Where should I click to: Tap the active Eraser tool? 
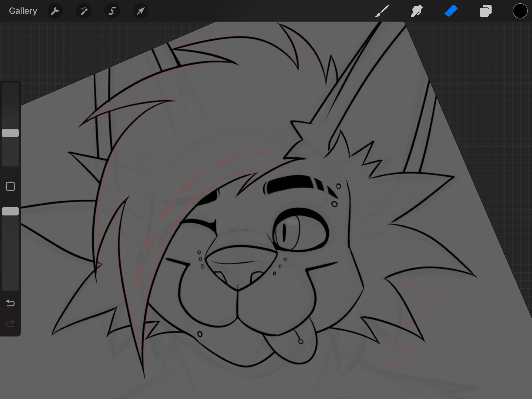(451, 11)
